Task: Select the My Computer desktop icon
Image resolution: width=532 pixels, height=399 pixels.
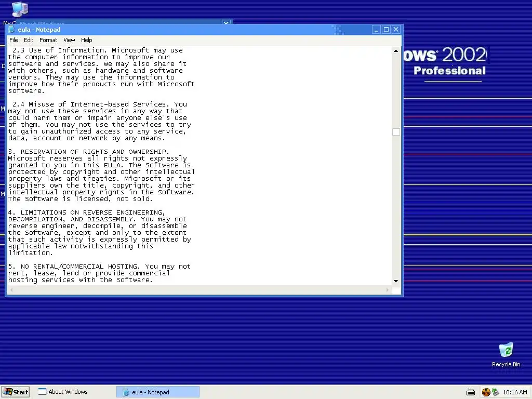Action: (x=20, y=10)
